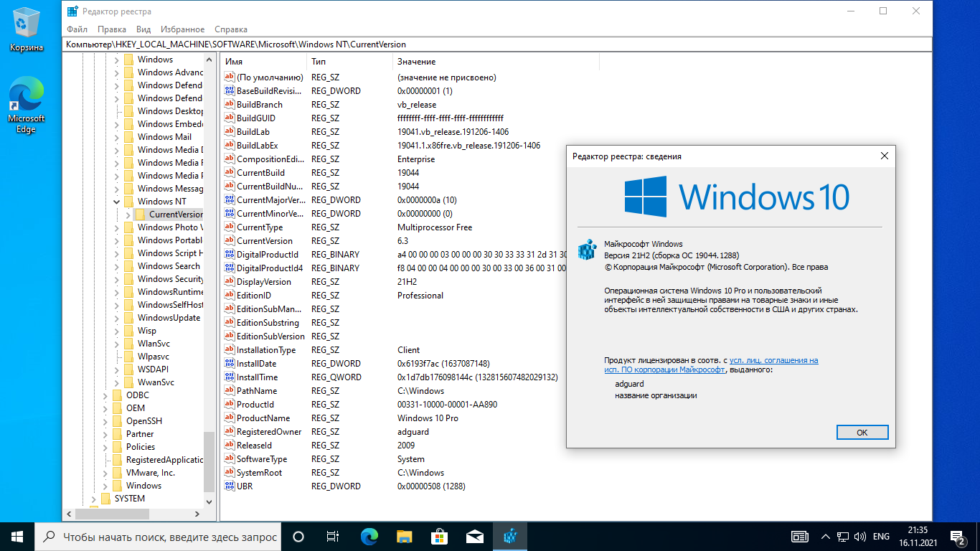Viewport: 980px width, 551px height.
Task: Open the Recycle Bin desktop icon
Action: coord(27,29)
